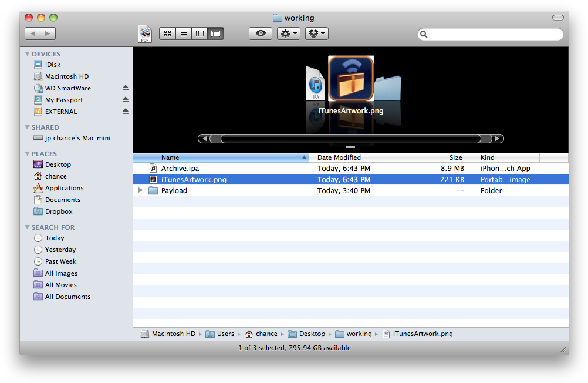Eject the WD SmartWare drive
The height and width of the screenshot is (383, 588).
tap(124, 88)
